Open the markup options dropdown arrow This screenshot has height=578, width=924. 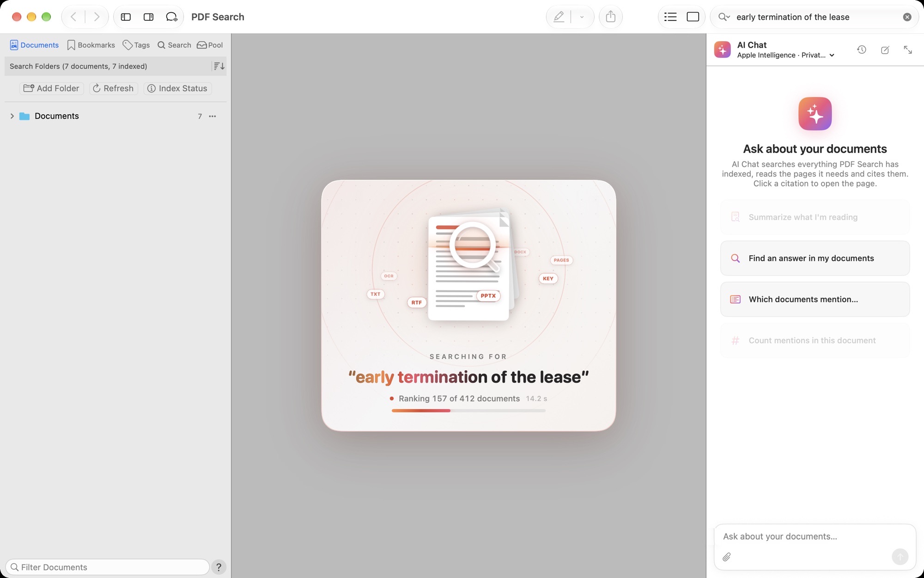coord(582,17)
